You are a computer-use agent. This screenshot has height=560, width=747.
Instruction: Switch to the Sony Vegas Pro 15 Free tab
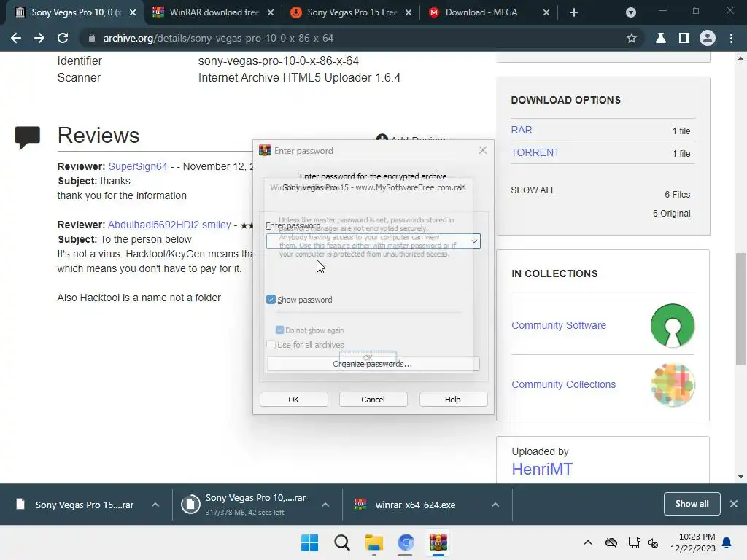coord(351,12)
